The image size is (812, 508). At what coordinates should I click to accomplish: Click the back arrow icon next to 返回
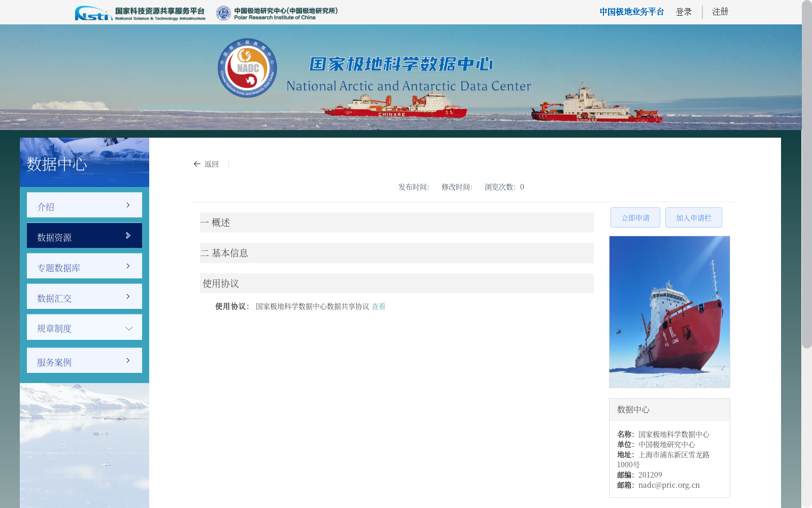(197, 164)
